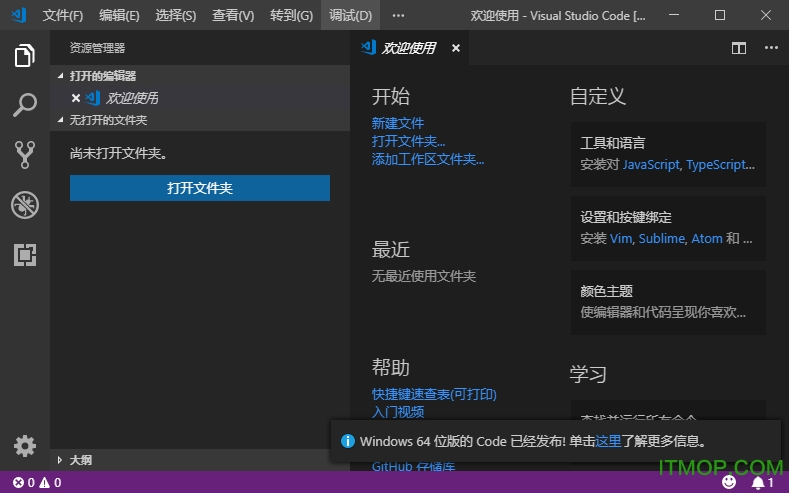Open the Debug view in activity bar
This screenshot has width=789, height=493.
click(x=25, y=205)
